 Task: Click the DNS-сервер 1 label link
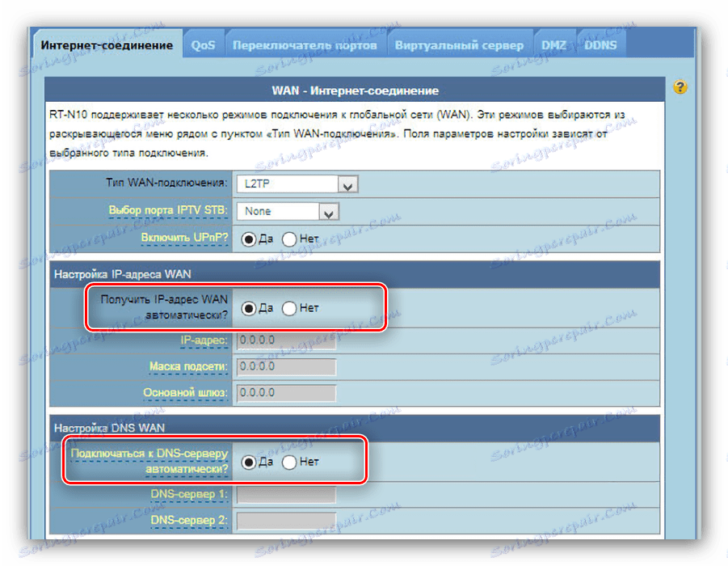[189, 494]
